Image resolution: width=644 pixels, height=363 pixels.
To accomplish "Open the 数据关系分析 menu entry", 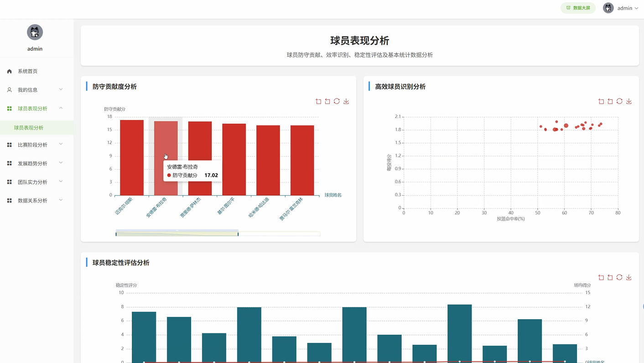I will [x=36, y=201].
